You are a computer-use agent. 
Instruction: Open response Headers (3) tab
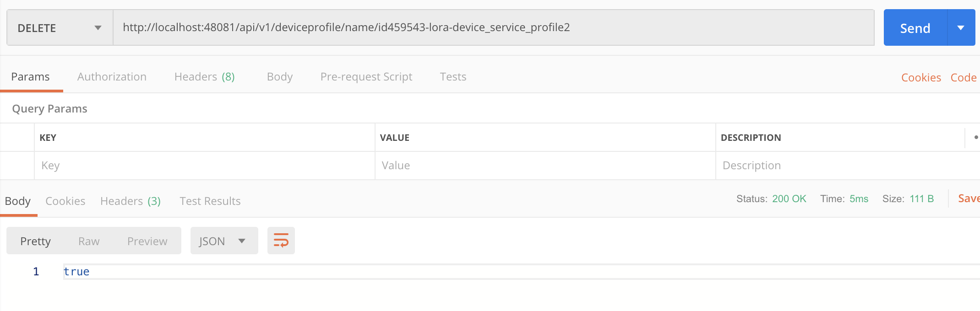point(131,201)
